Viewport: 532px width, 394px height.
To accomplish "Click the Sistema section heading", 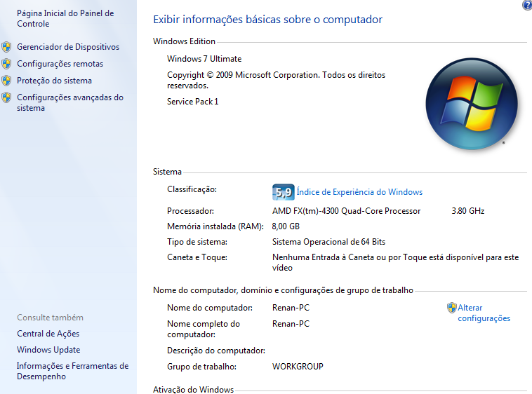I will tap(167, 172).
